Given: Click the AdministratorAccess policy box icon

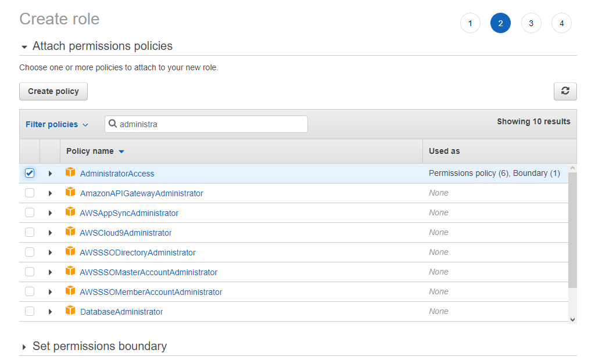Looking at the screenshot, I should [x=70, y=172].
